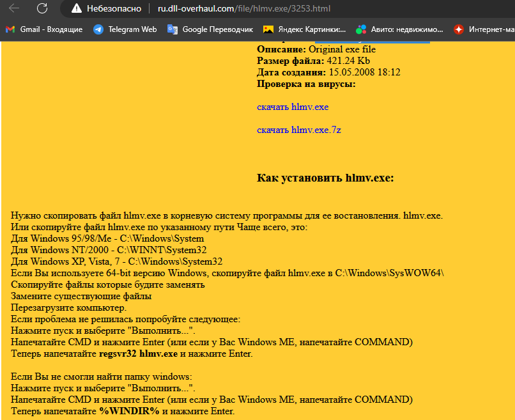Click the bold "%WINDIR%" text

129,411
